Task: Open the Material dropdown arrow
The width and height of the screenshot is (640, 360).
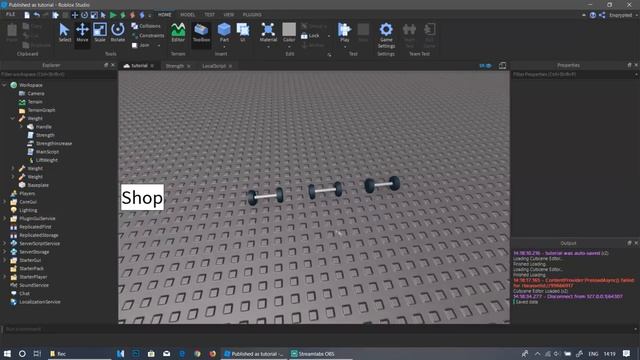Action: [x=268, y=47]
